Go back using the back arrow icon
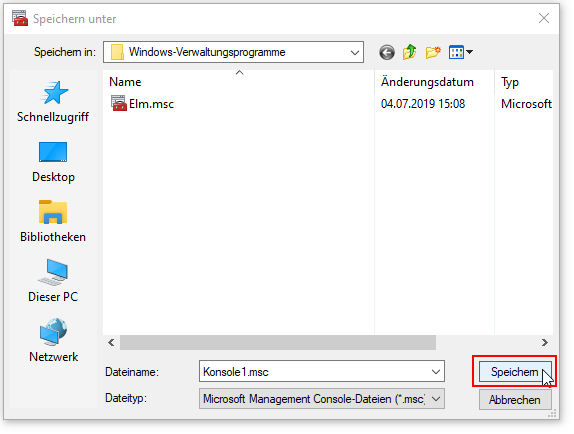 tap(387, 52)
